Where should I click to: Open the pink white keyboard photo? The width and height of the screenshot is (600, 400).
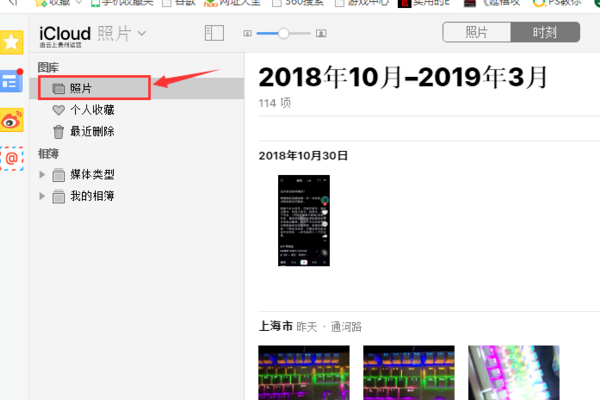(x=514, y=373)
